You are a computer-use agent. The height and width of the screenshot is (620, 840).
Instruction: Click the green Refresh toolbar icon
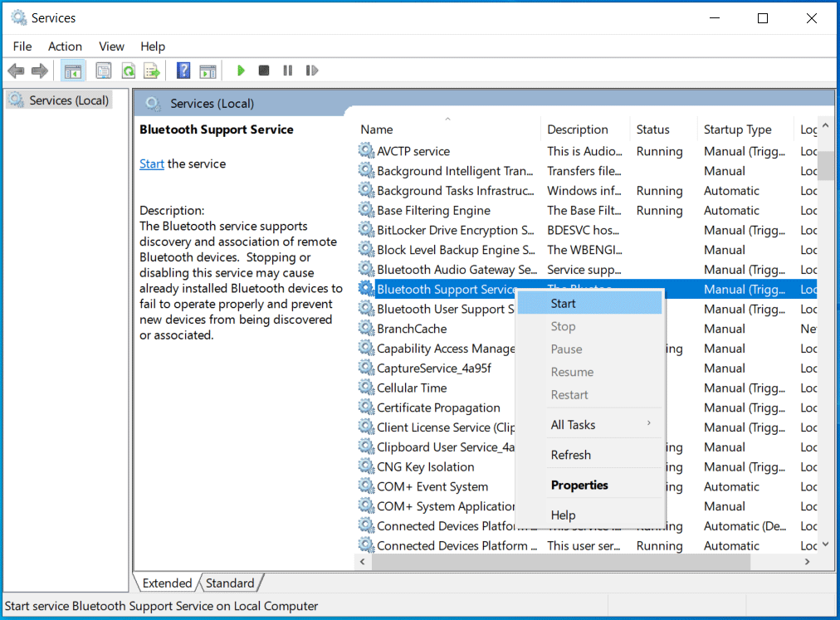point(128,71)
